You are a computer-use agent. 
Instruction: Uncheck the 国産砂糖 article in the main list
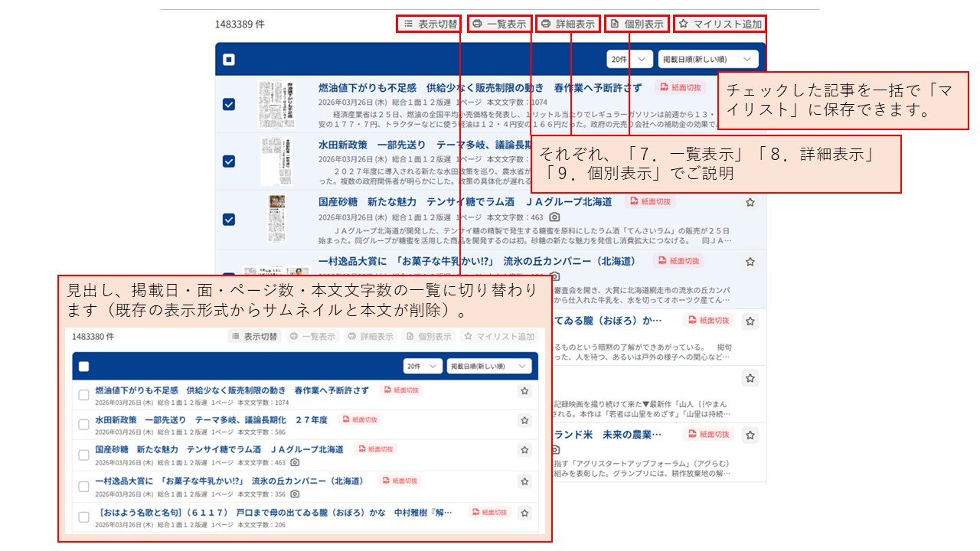(229, 219)
